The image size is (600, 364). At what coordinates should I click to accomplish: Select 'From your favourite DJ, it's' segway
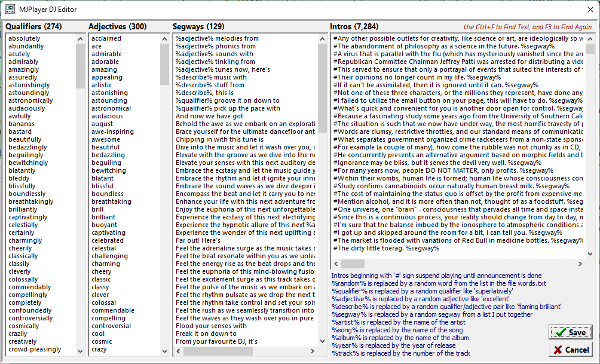coord(216,341)
